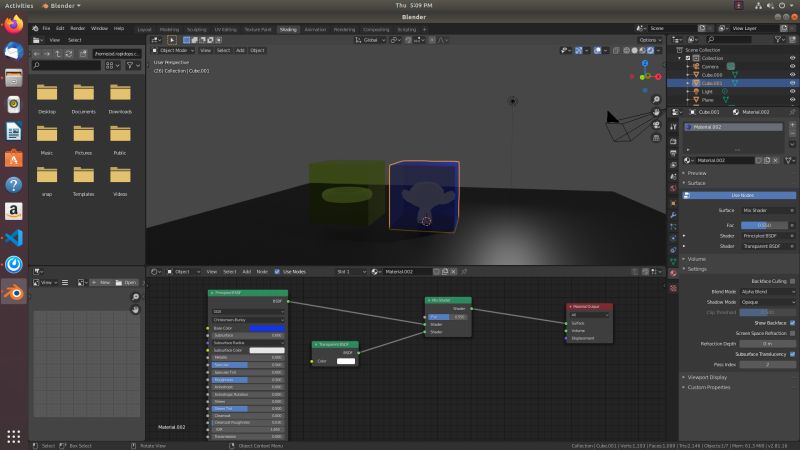Image resolution: width=800 pixels, height=450 pixels.
Task: Create new folder icon in file browser
Action: tap(83, 54)
